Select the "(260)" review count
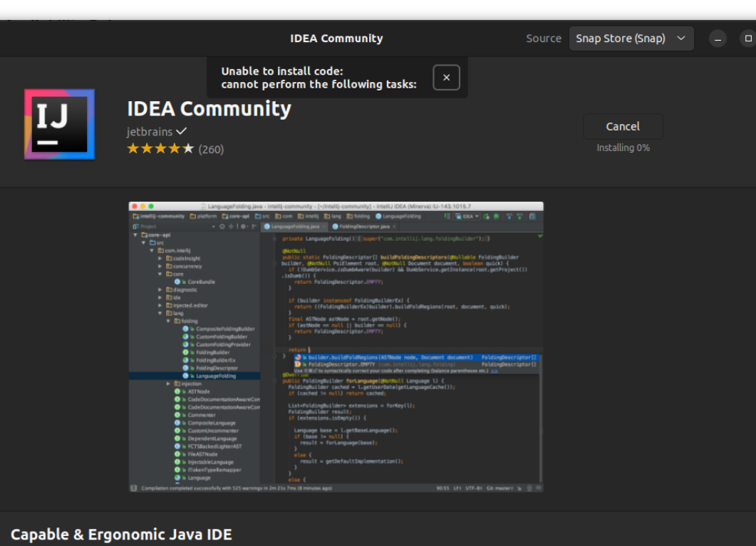756x546 pixels. point(211,150)
